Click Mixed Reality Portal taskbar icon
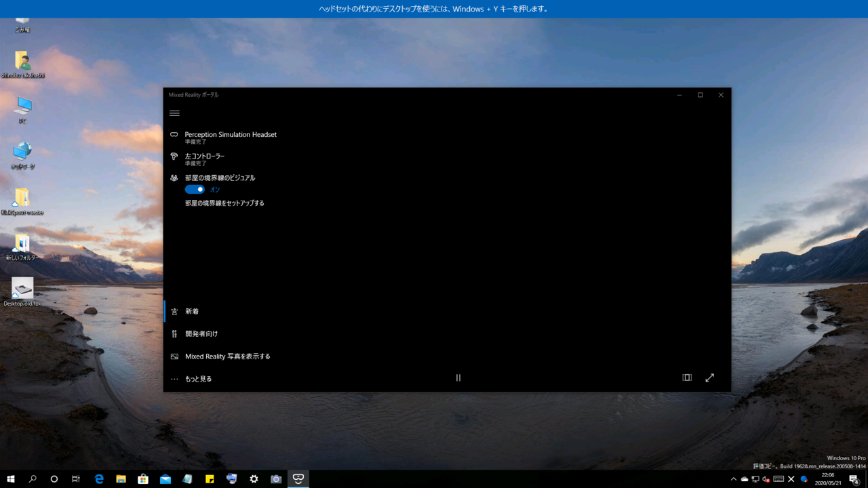This screenshot has width=868, height=488. [298, 479]
